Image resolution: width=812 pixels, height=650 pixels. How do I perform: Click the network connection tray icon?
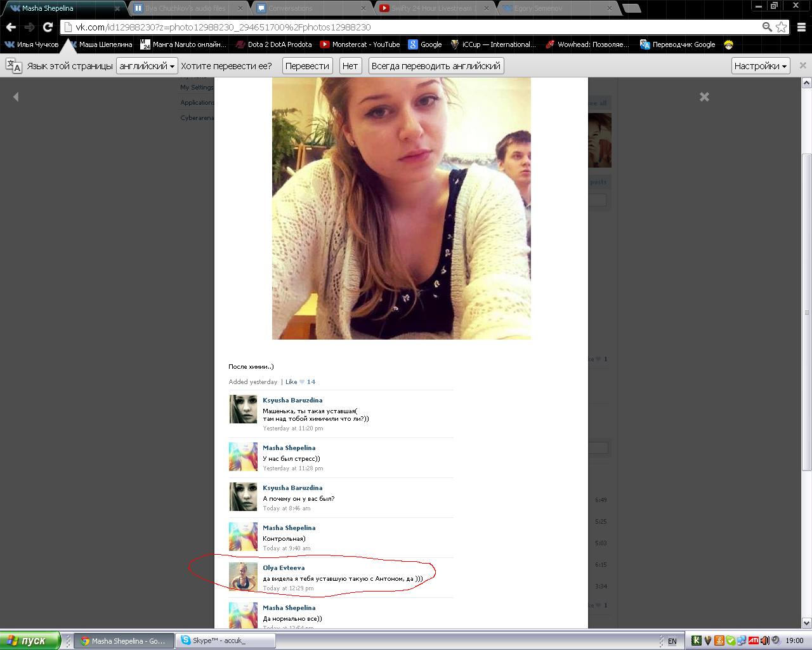click(742, 640)
